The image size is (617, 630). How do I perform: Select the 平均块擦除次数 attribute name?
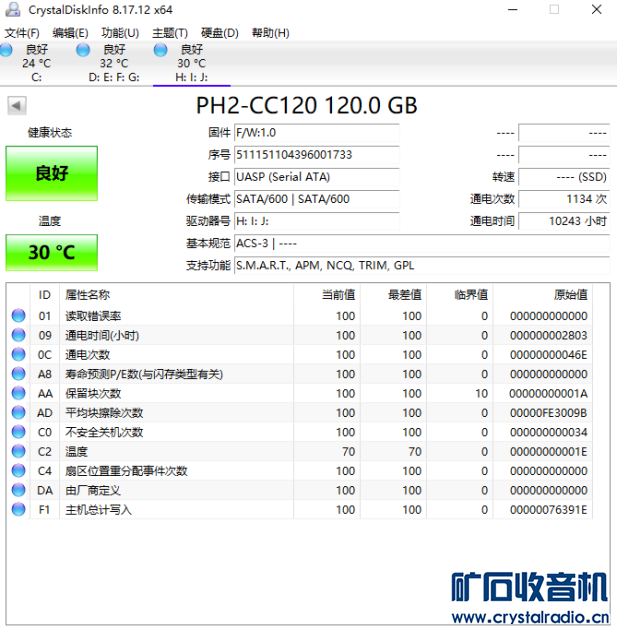point(104,413)
